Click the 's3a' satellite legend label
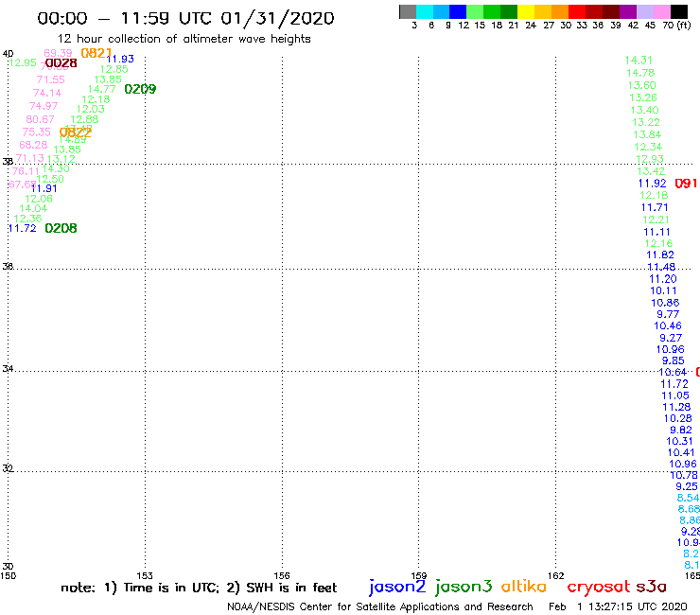Screen dimensions: 700x615 point(652,587)
